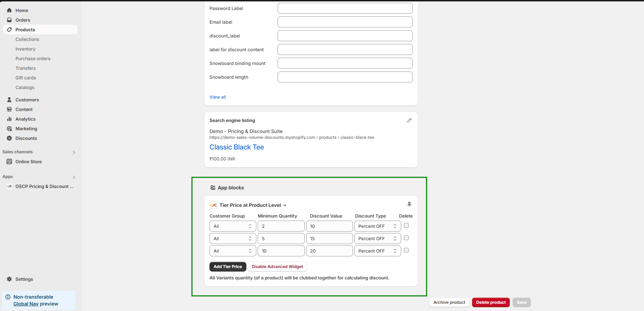This screenshot has height=311, width=644.
Task: Open Settings via the gear icon
Action: click(9, 279)
